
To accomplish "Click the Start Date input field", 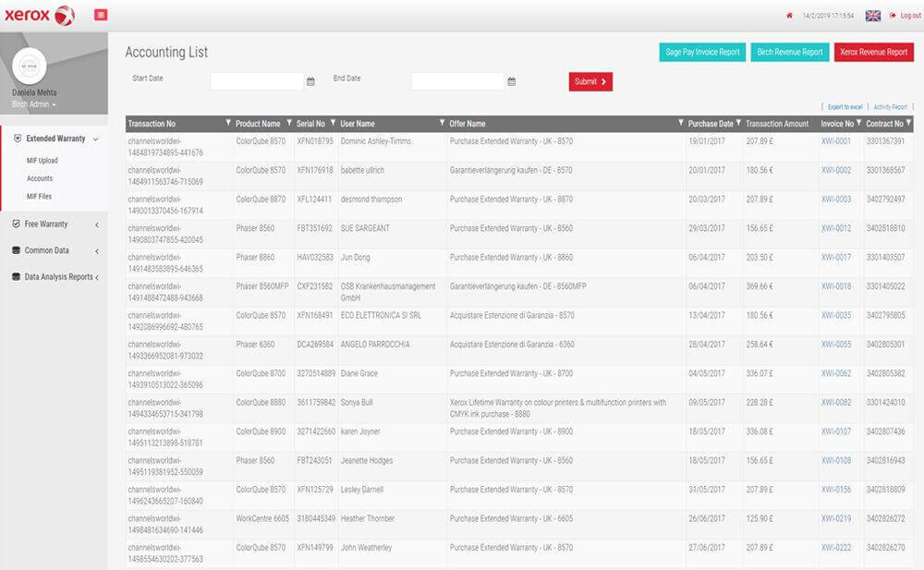I will 257,81.
